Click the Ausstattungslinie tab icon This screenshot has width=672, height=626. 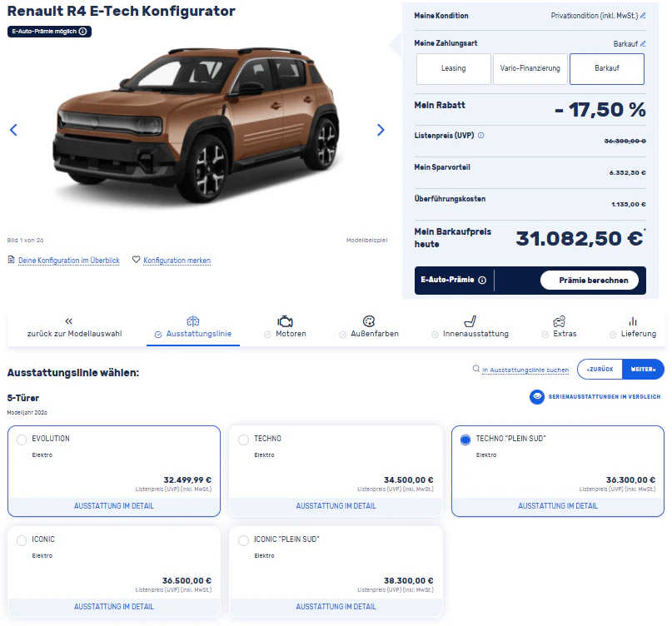pos(193,321)
